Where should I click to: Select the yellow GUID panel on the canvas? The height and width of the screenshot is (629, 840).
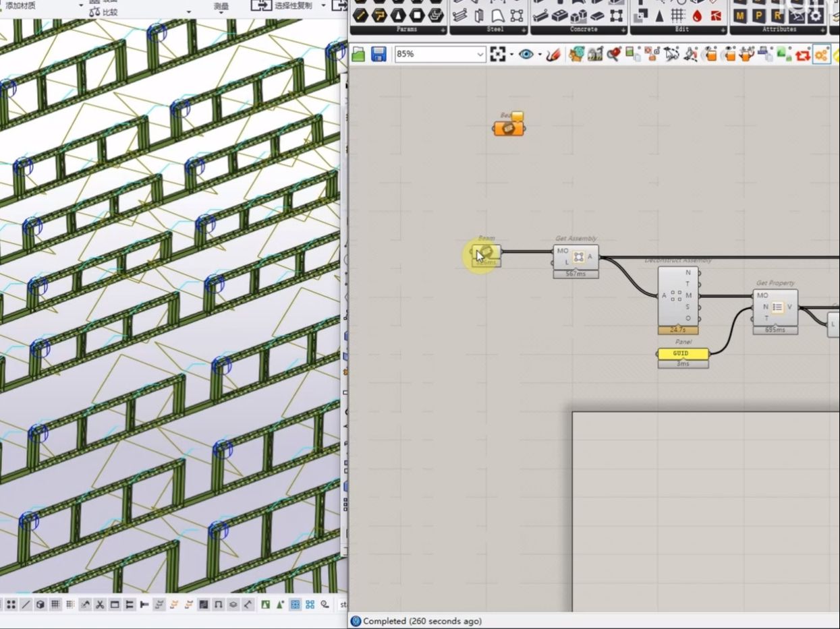[683, 353]
